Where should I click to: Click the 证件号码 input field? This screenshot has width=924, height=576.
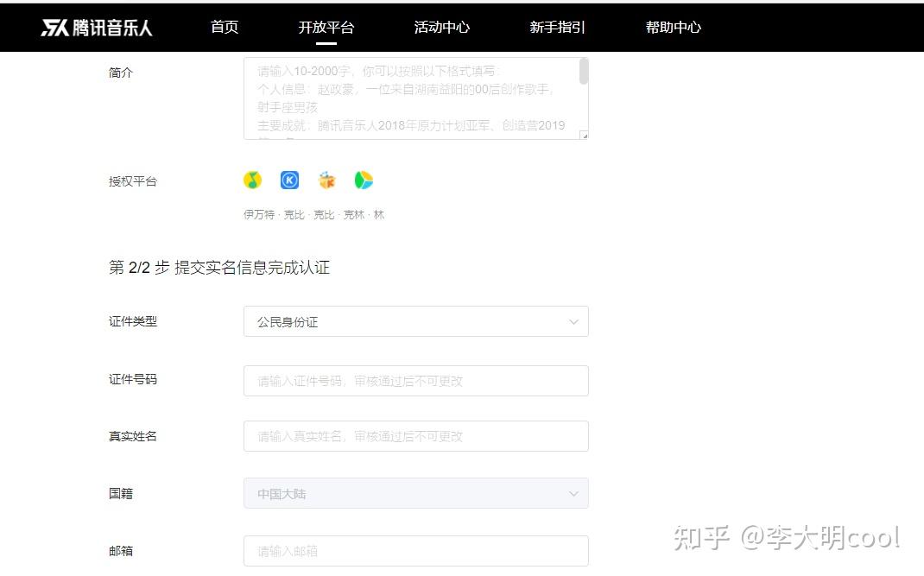point(416,380)
